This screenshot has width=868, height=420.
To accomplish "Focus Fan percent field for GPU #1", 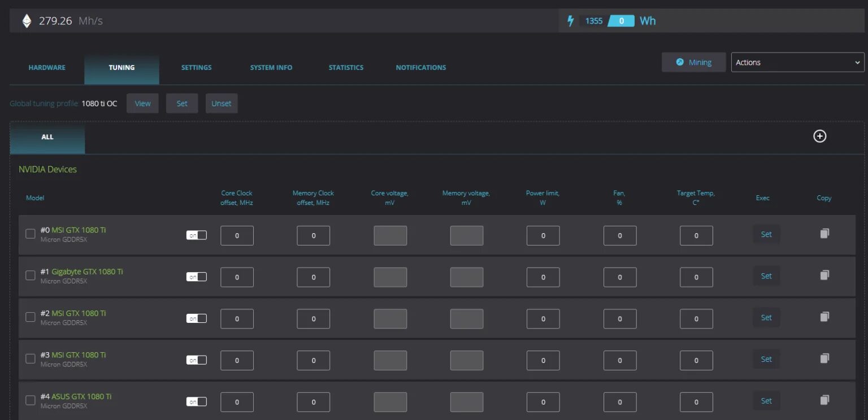I will (x=620, y=277).
